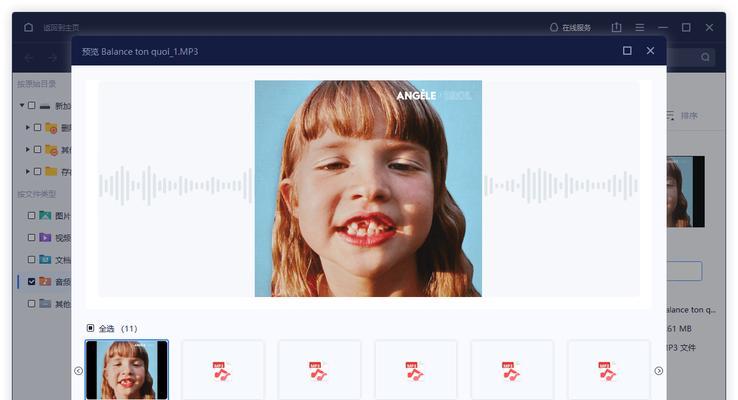Image resolution: width=738 pixels, height=400 pixels.
Task: Maximize the preview dialog
Action: [x=627, y=50]
